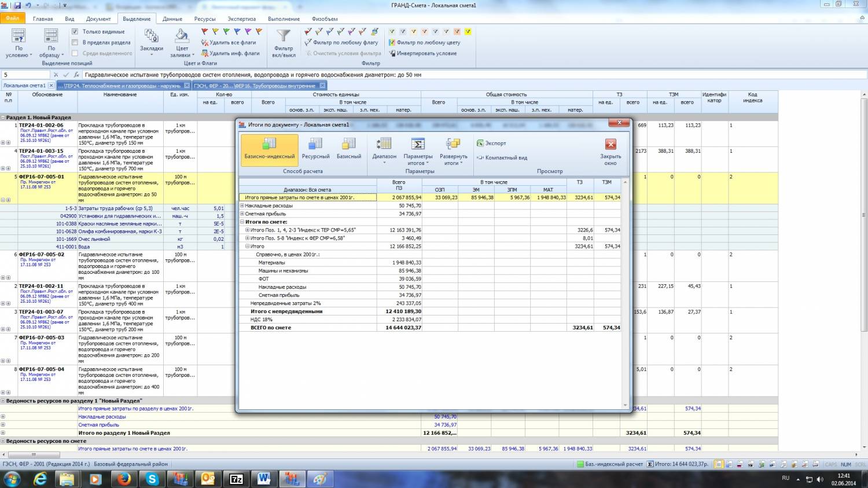Image resolution: width=868 pixels, height=488 pixels.
Task: Uncheck the Только видимые checkbox
Action: (75, 32)
